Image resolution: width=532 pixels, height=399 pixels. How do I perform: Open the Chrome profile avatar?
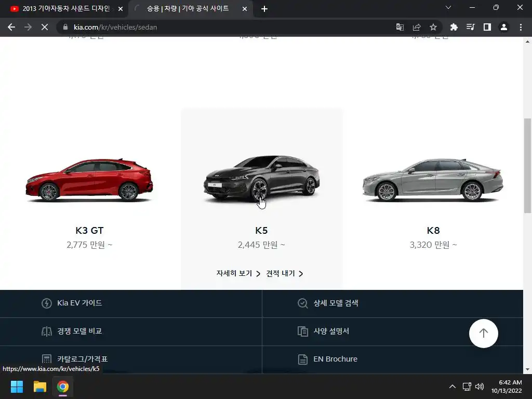click(504, 27)
